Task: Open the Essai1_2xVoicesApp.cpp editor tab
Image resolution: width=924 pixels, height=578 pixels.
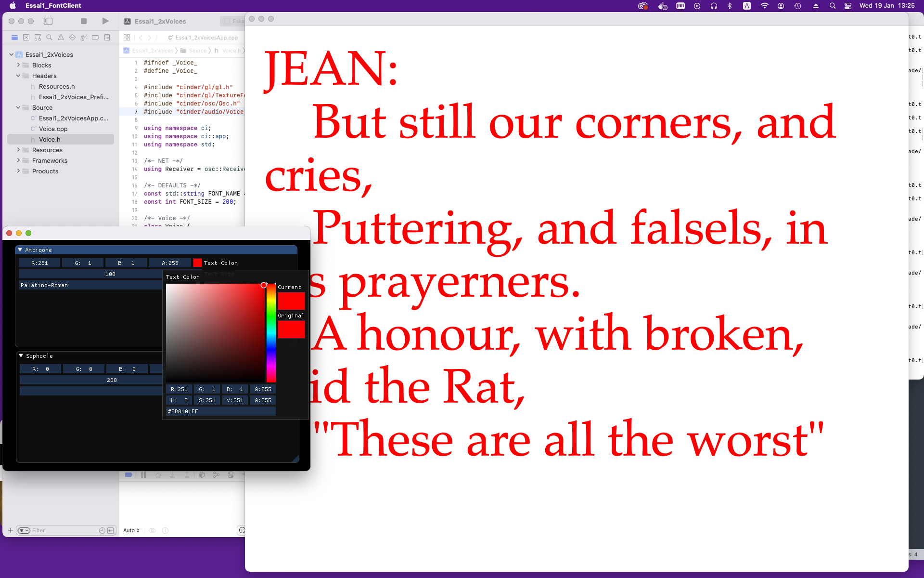Action: click(x=203, y=38)
